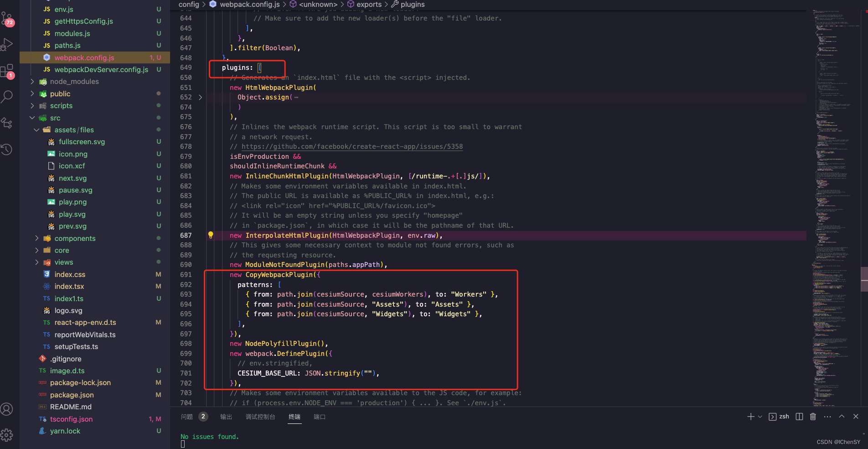The width and height of the screenshot is (868, 449).
Task: Open Accounts icon in activity bar
Action: (x=7, y=409)
